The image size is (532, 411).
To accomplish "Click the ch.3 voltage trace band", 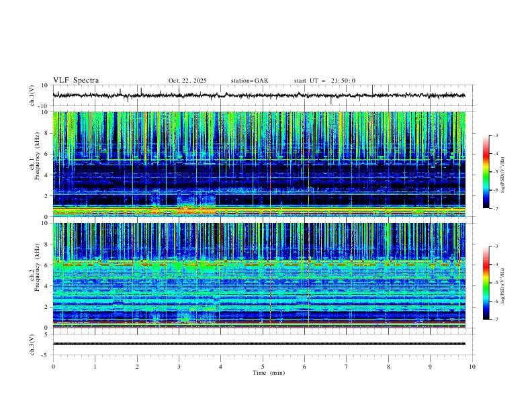I will 259,344.
